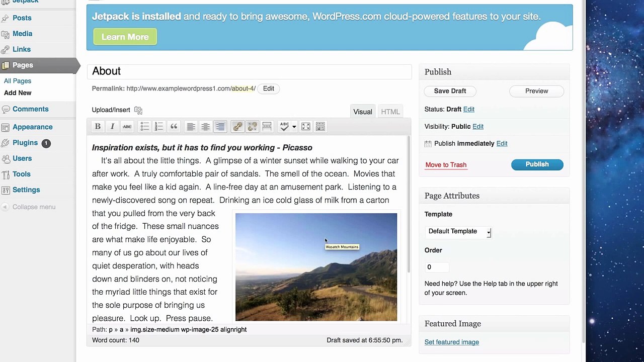Click the plugins update count badge

46,143
